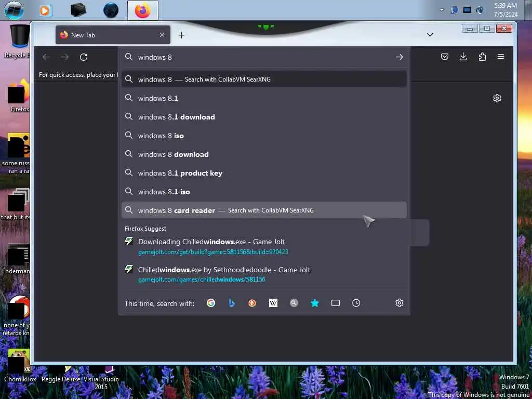Choose suggestion windows 8 iso

click(264, 136)
